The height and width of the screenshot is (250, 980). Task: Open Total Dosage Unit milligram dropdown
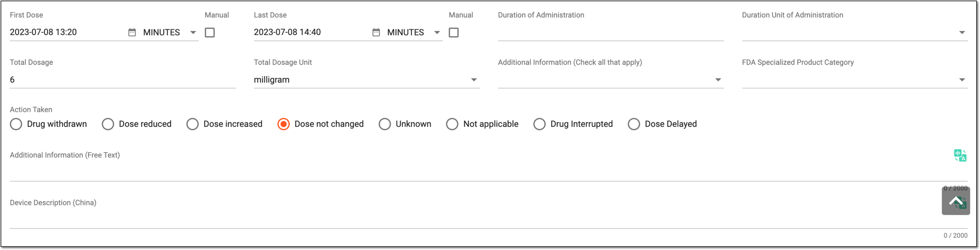coord(367,80)
